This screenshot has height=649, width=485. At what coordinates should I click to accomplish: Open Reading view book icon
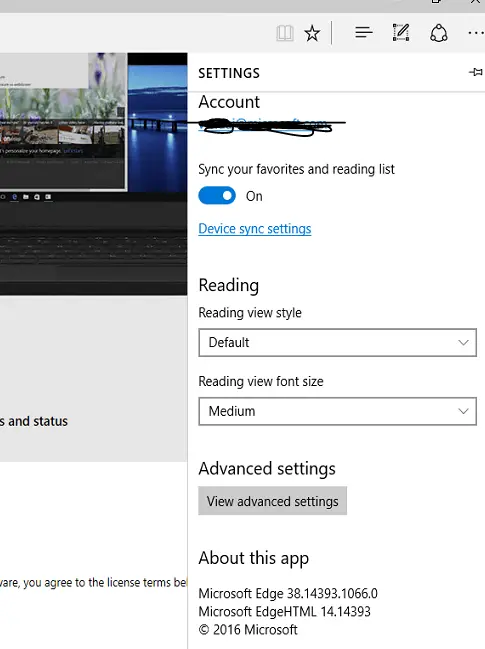(285, 33)
